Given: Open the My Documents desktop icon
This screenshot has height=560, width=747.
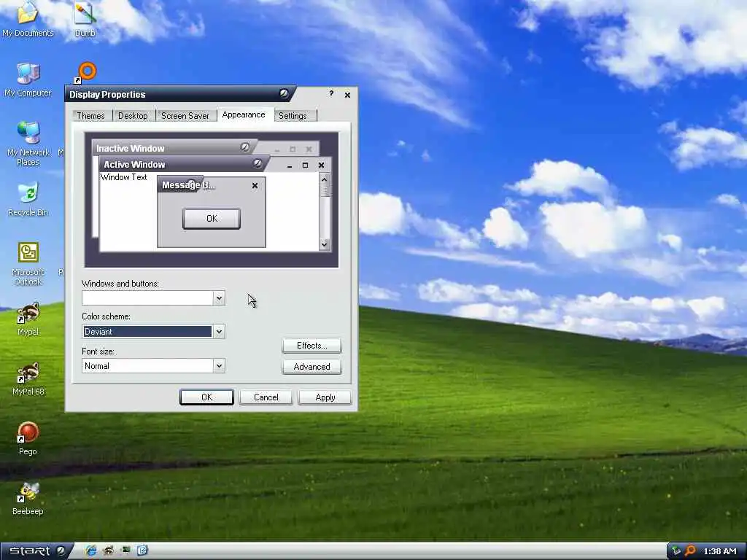Looking at the screenshot, I should tap(28, 19).
